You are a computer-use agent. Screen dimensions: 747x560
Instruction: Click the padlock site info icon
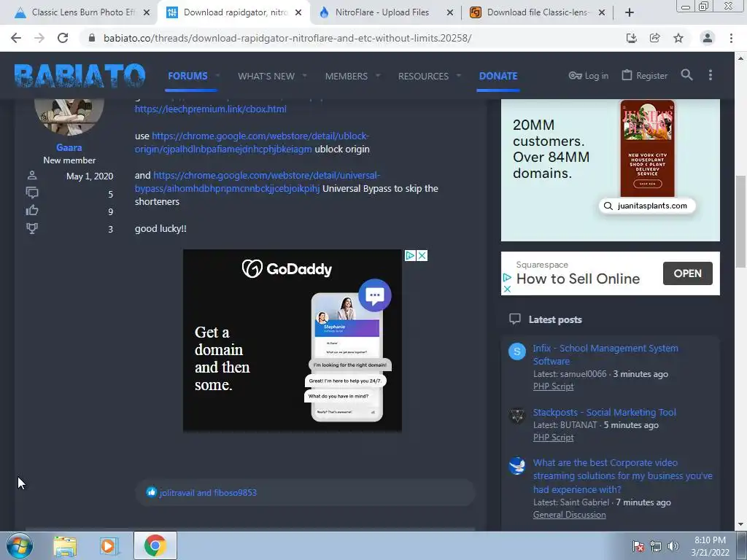(x=92, y=38)
